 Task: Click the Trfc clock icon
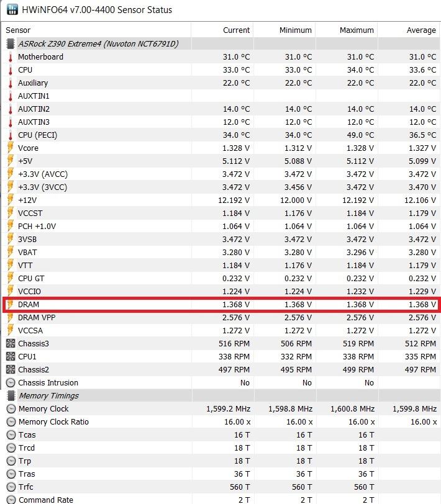click(x=11, y=487)
